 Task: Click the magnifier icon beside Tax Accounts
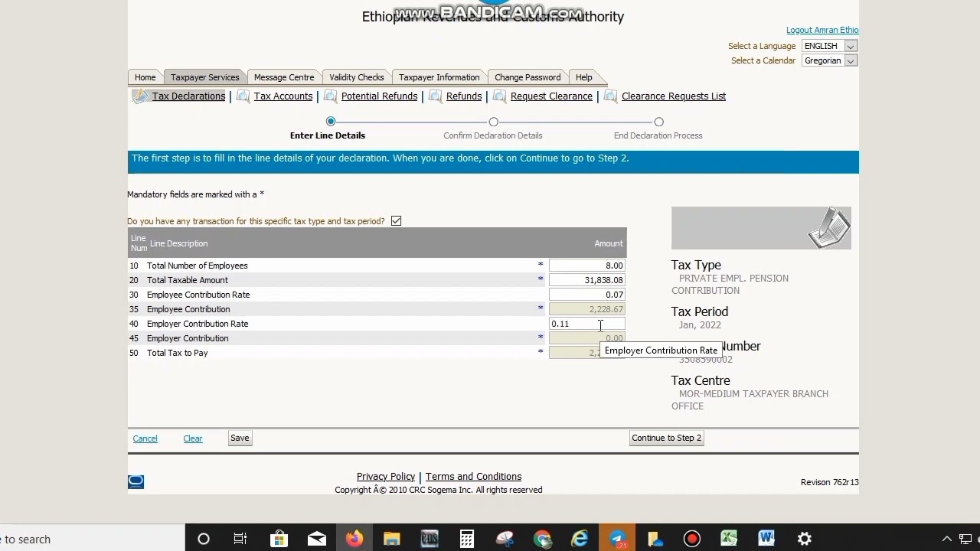pos(243,96)
